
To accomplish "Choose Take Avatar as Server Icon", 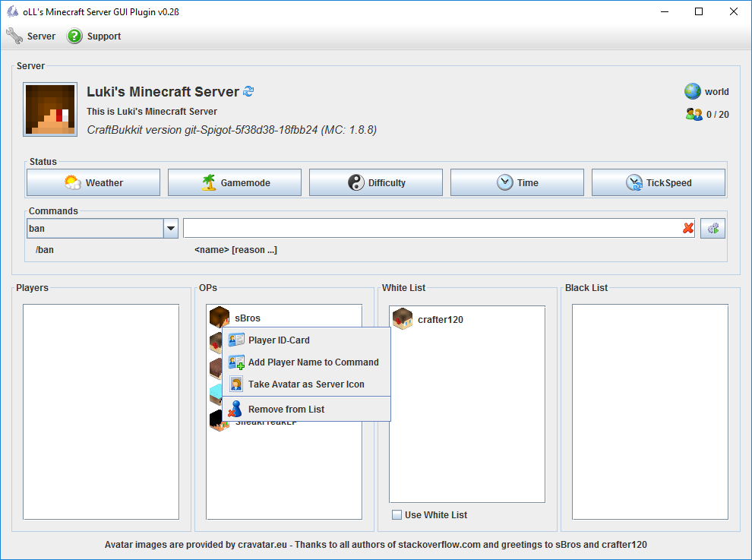I will pos(306,384).
